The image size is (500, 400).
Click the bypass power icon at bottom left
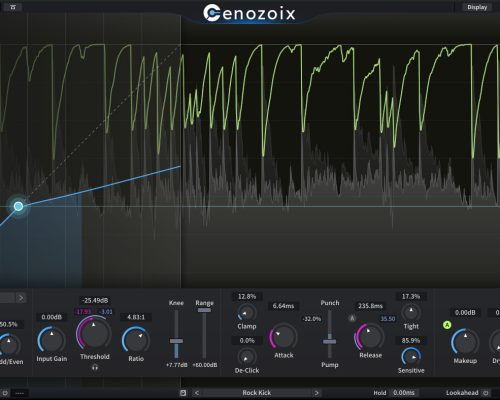pyautogui.click(x=5, y=393)
